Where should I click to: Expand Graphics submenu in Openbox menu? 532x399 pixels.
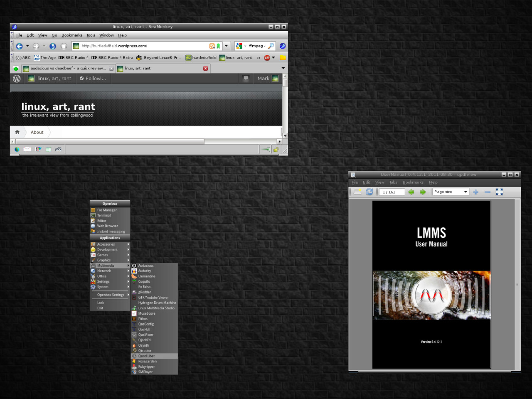click(110, 260)
